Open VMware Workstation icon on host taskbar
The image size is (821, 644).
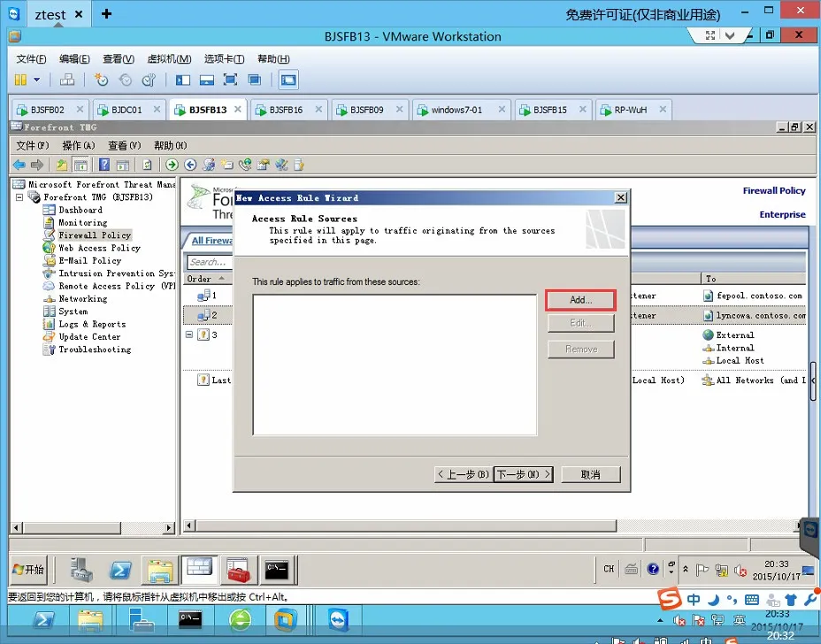285,620
